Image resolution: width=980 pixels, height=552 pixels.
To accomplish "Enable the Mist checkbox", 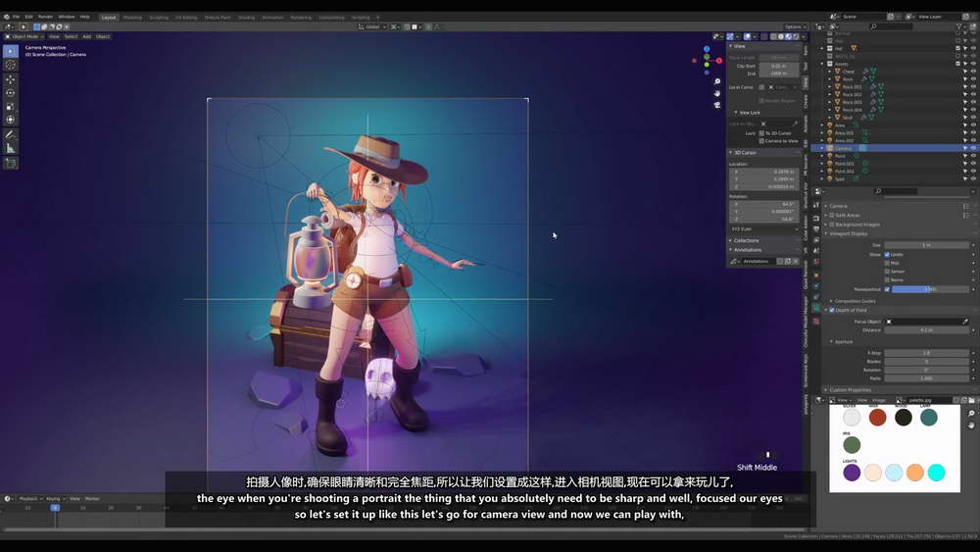I will [887, 263].
